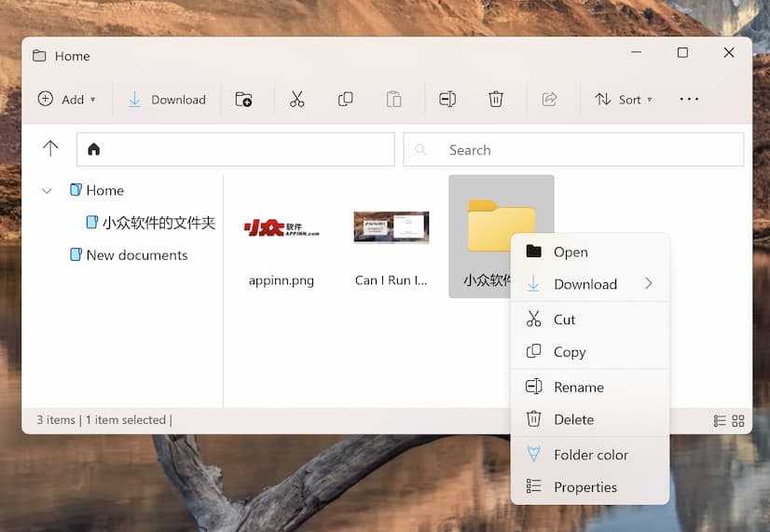Choose Folder color in the context menu
Viewport: 770px width, 532px height.
click(x=590, y=455)
